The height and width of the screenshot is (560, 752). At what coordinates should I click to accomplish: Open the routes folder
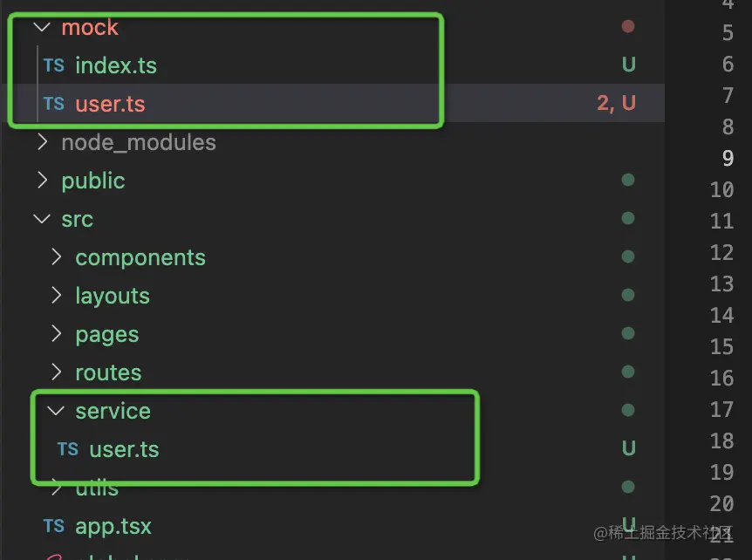(x=108, y=373)
